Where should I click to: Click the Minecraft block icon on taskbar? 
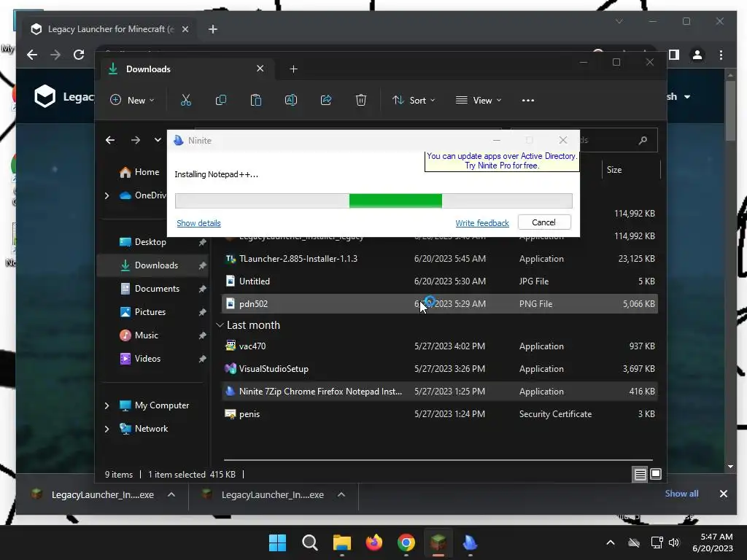(x=438, y=542)
